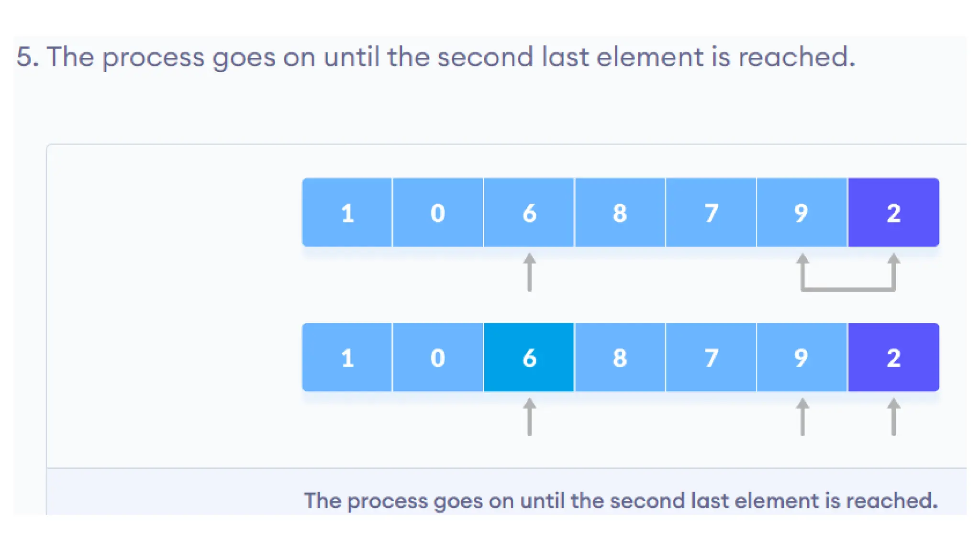The width and height of the screenshot is (980, 551).
Task: Click cell 6 in the top array
Action: [529, 212]
